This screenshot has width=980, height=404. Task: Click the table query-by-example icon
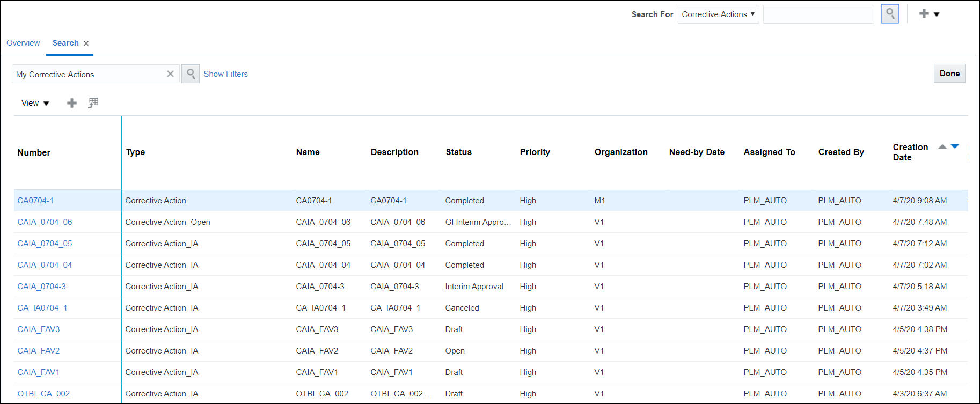coord(93,102)
